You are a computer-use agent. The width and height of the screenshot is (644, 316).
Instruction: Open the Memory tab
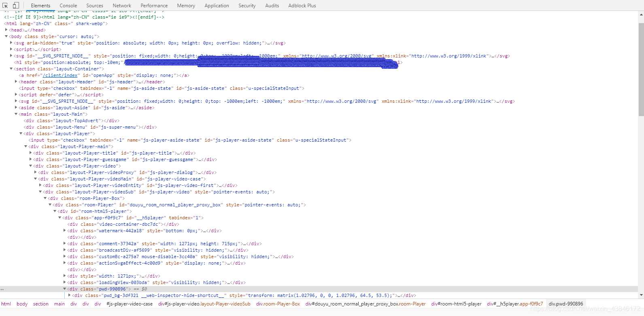tap(186, 6)
